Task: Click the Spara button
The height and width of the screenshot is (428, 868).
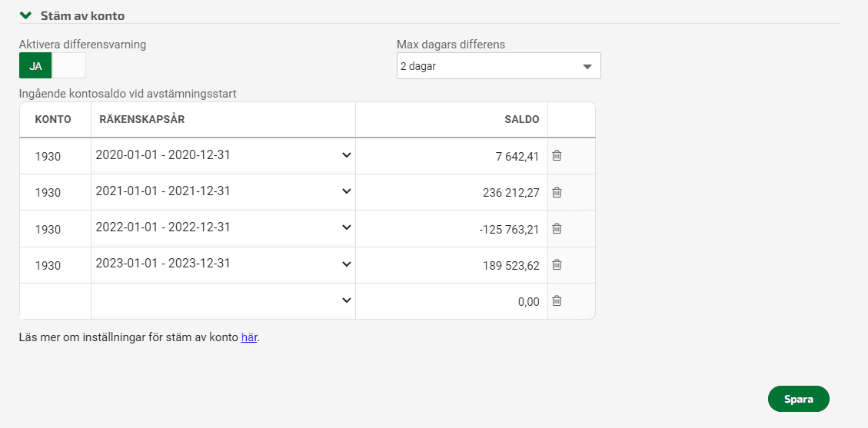Action: pyautogui.click(x=799, y=400)
